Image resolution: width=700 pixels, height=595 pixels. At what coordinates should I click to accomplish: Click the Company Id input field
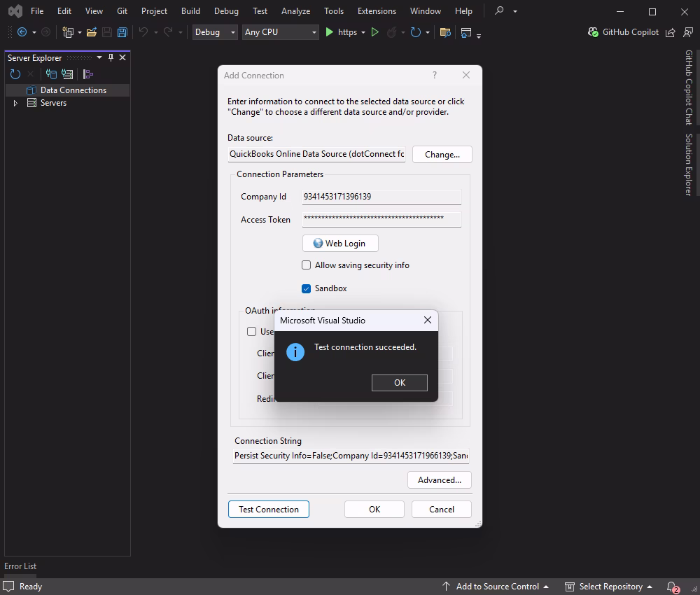coord(381,197)
